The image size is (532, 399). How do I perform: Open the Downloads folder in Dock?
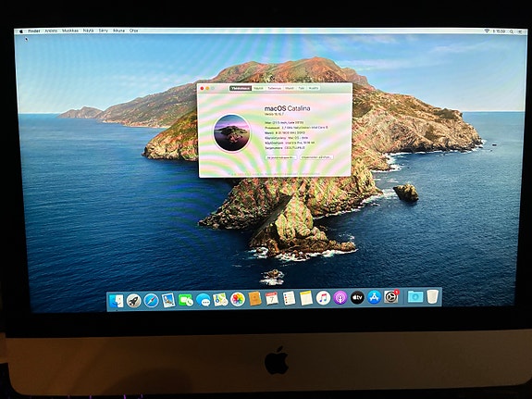point(415,297)
